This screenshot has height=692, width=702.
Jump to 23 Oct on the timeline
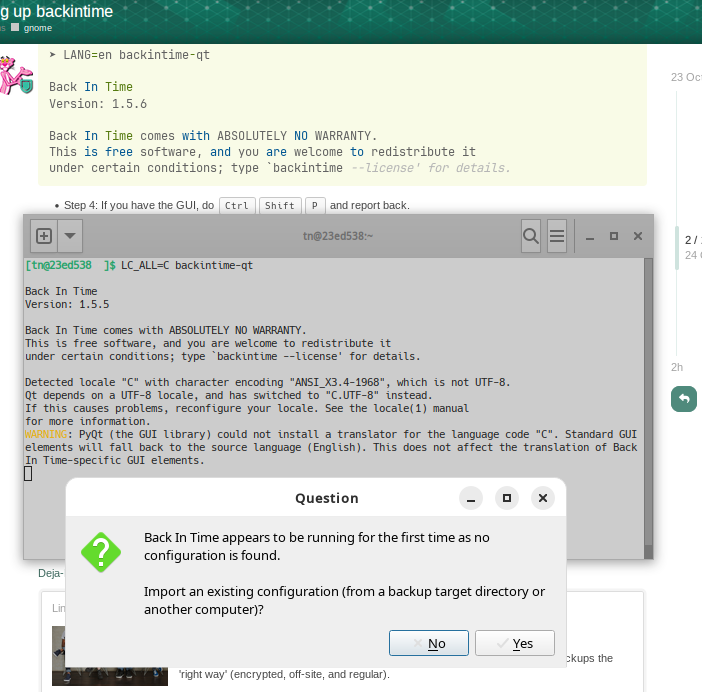(x=686, y=77)
